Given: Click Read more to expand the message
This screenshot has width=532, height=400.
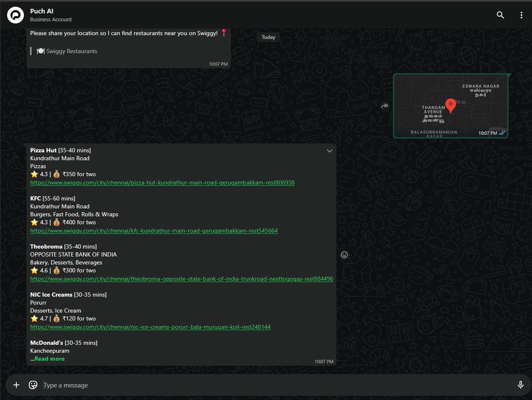Looking at the screenshot, I should (x=50, y=359).
